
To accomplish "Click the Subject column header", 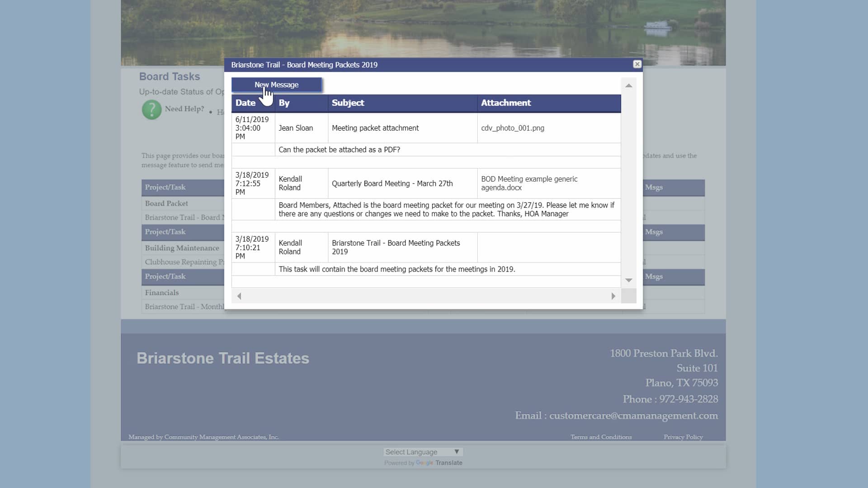I will 348,103.
